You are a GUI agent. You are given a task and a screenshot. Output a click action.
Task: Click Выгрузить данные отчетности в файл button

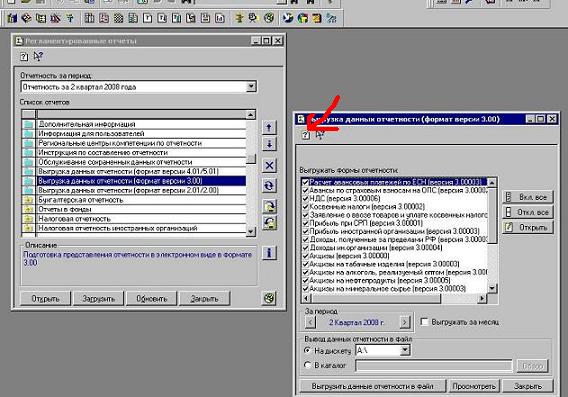373,386
